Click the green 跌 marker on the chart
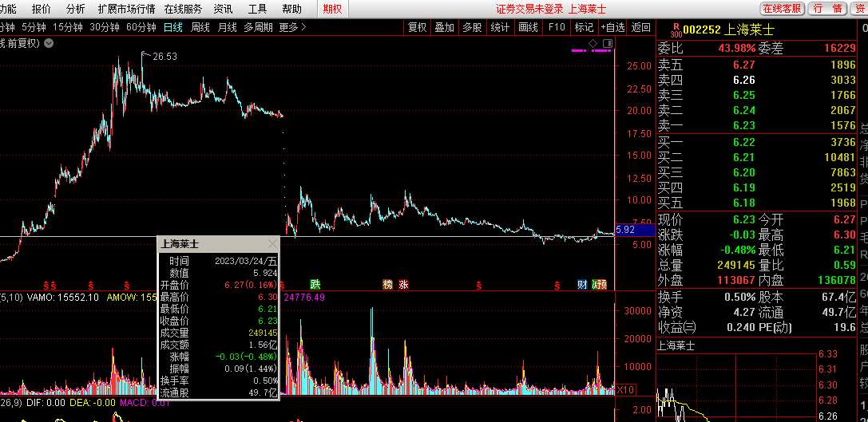 coord(315,285)
